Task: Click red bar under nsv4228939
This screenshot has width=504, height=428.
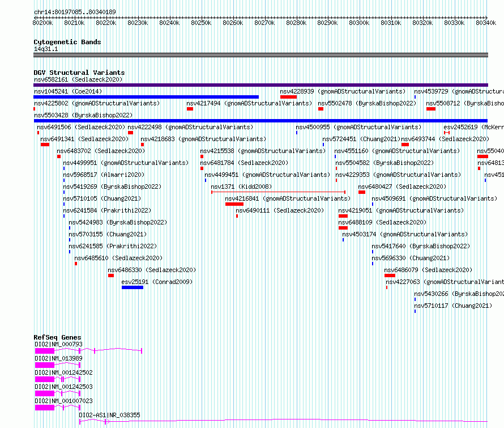Action: [288, 97]
